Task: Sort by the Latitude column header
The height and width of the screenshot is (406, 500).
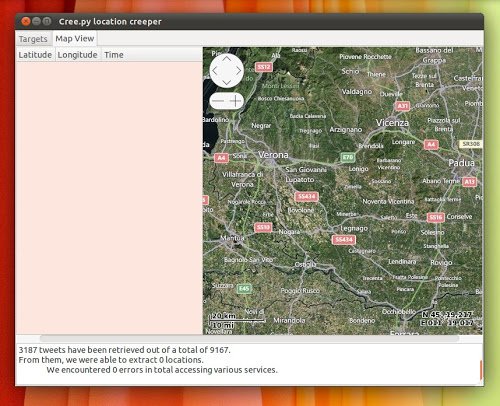Action: 35,55
